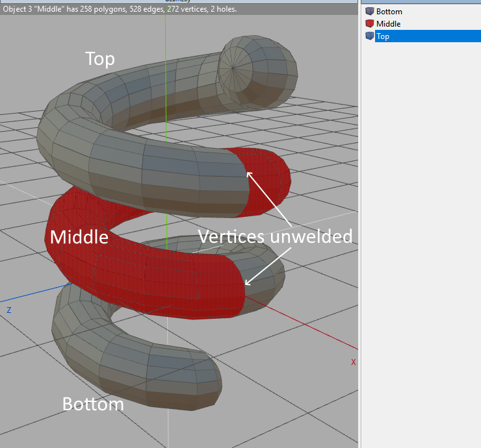Click the blue Z axis label
The width and height of the screenshot is (481, 448).
click(x=9, y=311)
